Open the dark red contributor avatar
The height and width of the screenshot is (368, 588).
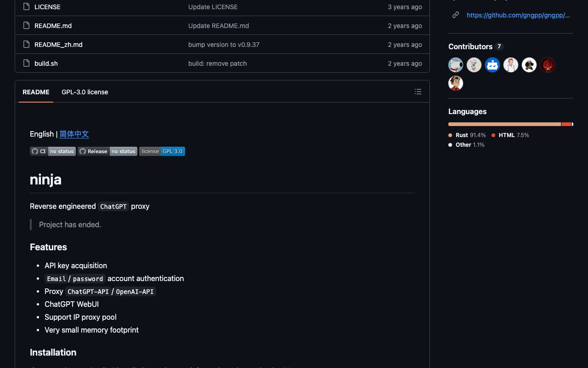[x=548, y=65]
